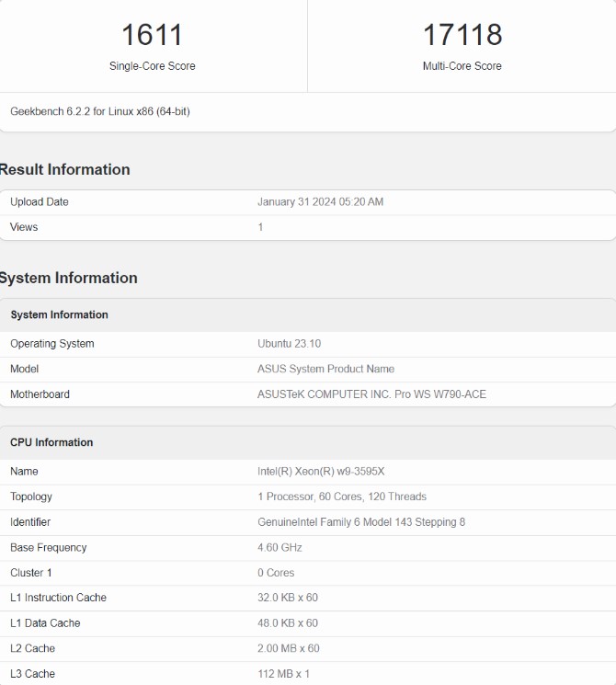Click the '4.60 GHz' value

(x=279, y=548)
